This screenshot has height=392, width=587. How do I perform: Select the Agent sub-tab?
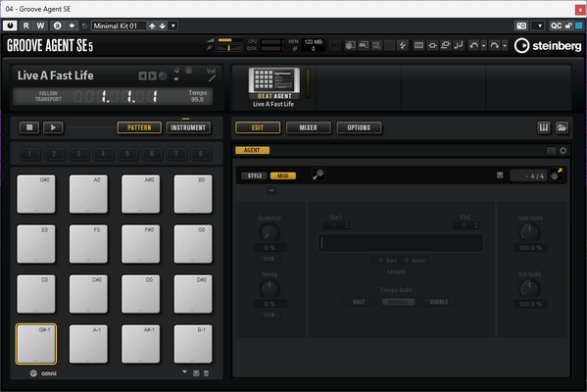pyautogui.click(x=252, y=150)
